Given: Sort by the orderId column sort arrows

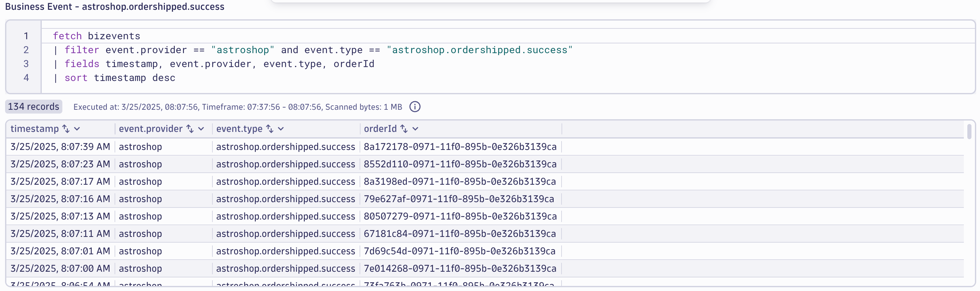Looking at the screenshot, I should point(404,129).
